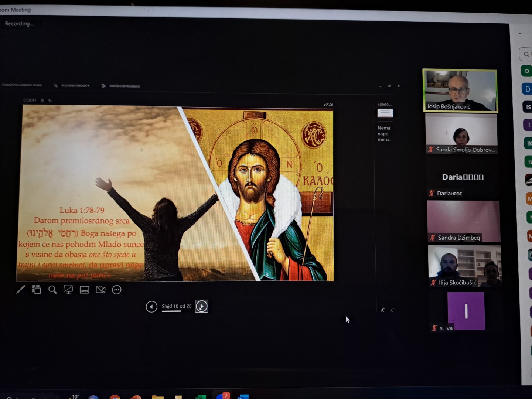The image size is (532, 399).
Task: Open the search field in participants panel
Action: [x=526, y=54]
